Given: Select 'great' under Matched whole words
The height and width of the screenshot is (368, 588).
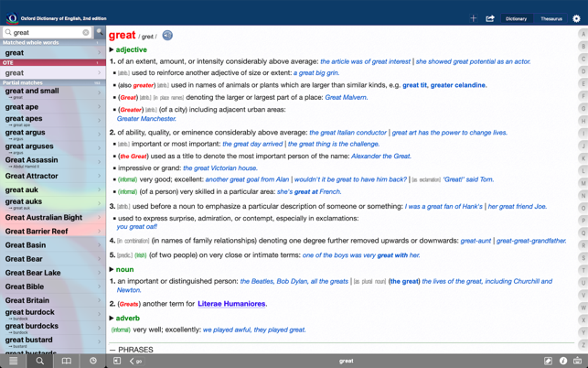Looking at the screenshot, I should 53,52.
